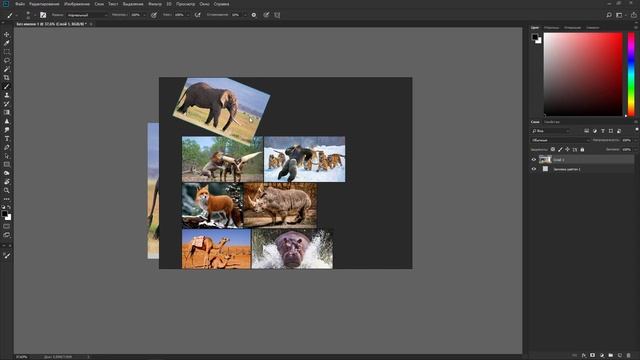The image size is (640, 360).
Task: Open the workspace switcher icon
Action: (620, 15)
